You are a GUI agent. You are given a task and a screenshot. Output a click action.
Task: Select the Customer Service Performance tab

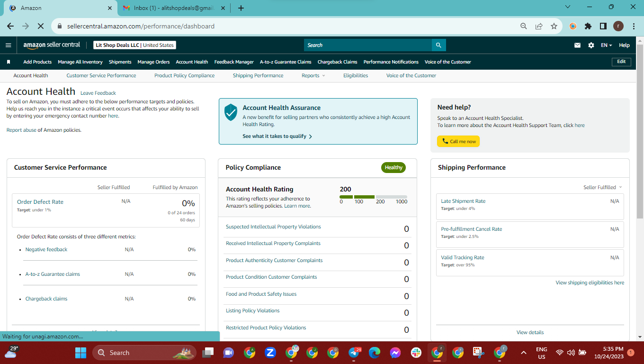101,75
